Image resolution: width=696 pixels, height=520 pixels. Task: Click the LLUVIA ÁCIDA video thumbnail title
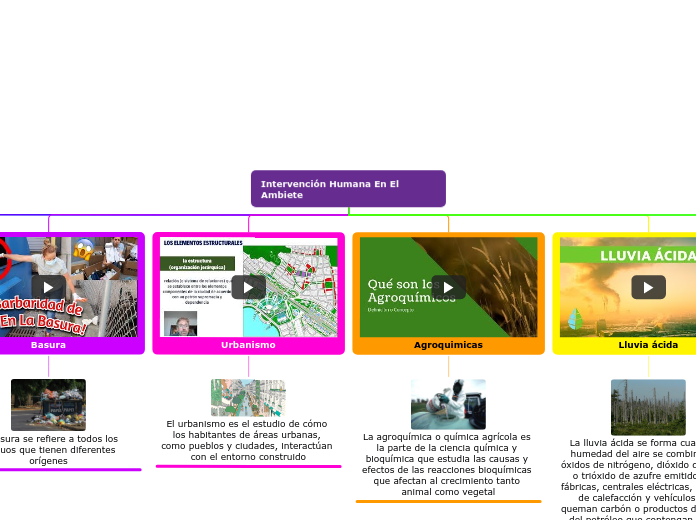click(x=648, y=255)
